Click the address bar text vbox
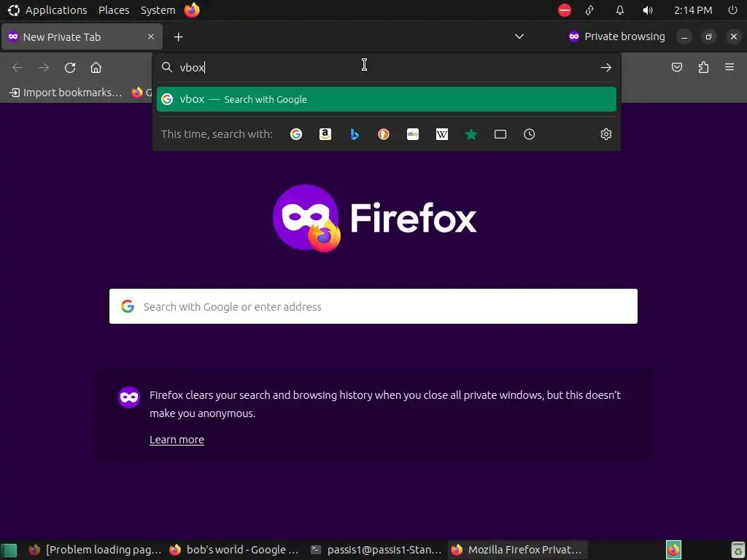 point(192,68)
